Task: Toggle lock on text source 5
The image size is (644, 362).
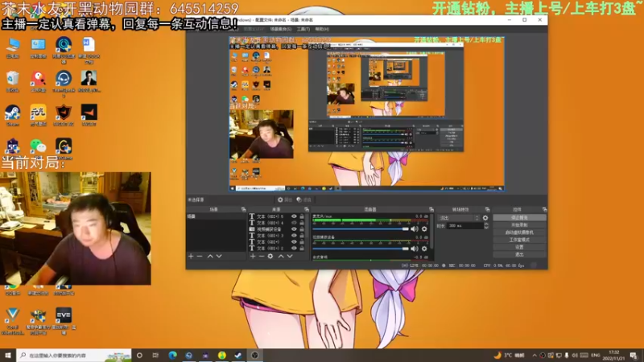Action: [302, 216]
